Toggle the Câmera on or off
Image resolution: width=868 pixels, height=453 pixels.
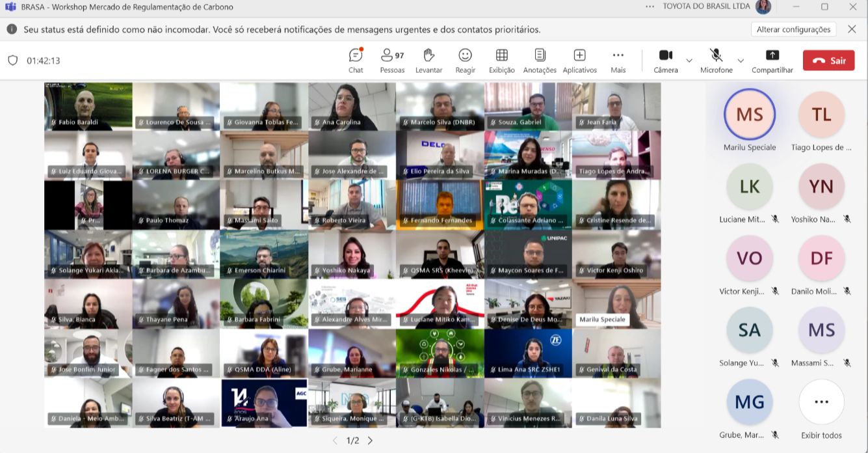point(665,61)
